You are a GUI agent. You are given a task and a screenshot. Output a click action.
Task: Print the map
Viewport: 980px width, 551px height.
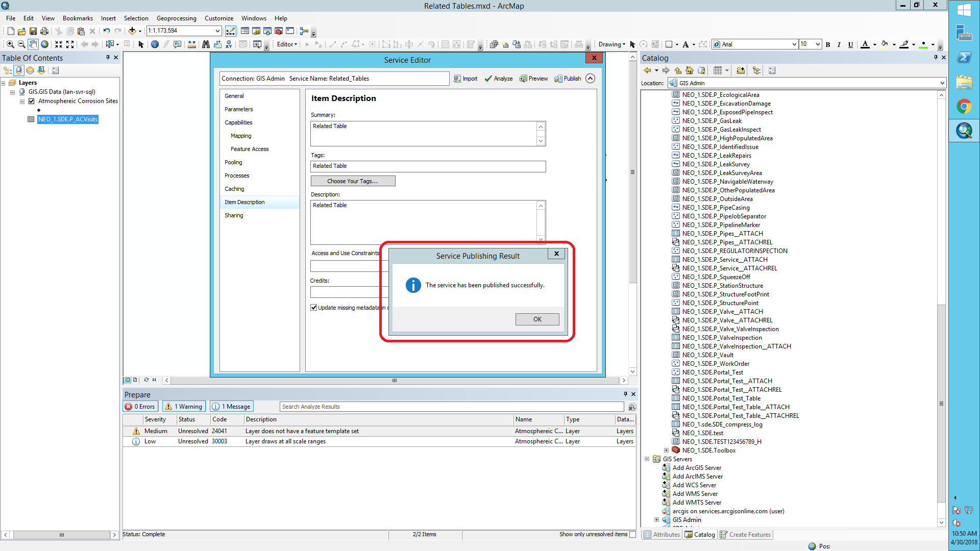point(44,31)
